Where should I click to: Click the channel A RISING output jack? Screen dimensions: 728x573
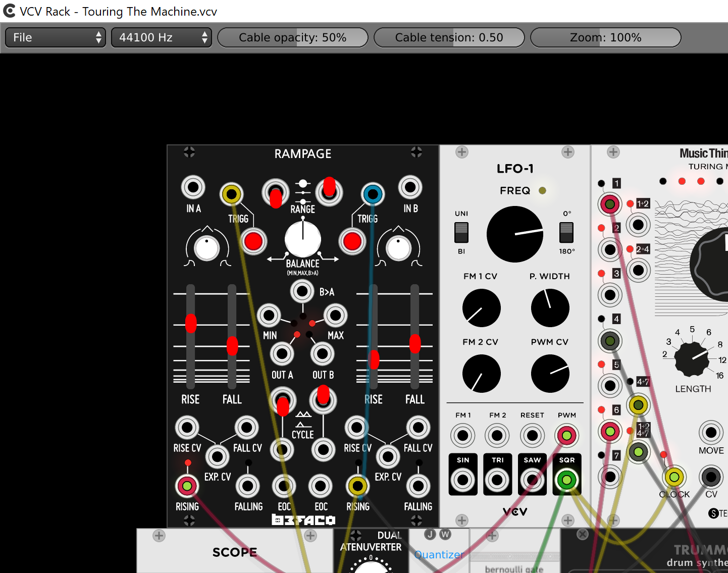point(187,486)
